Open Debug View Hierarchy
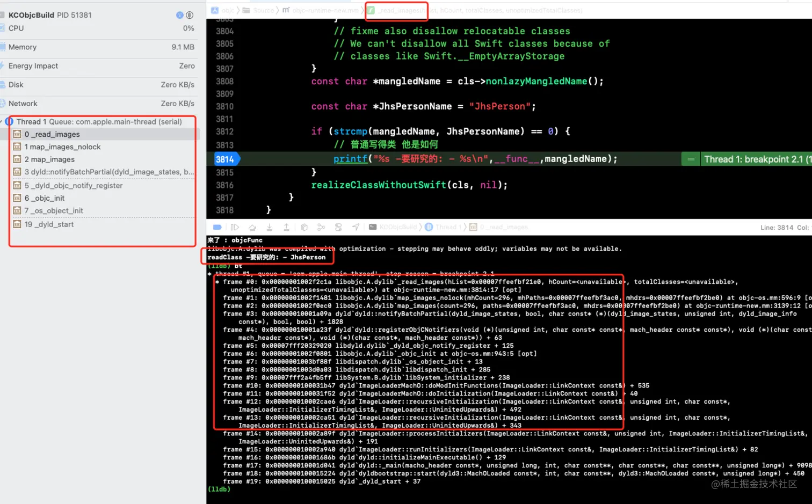This screenshot has width=812, height=504. pos(304,227)
